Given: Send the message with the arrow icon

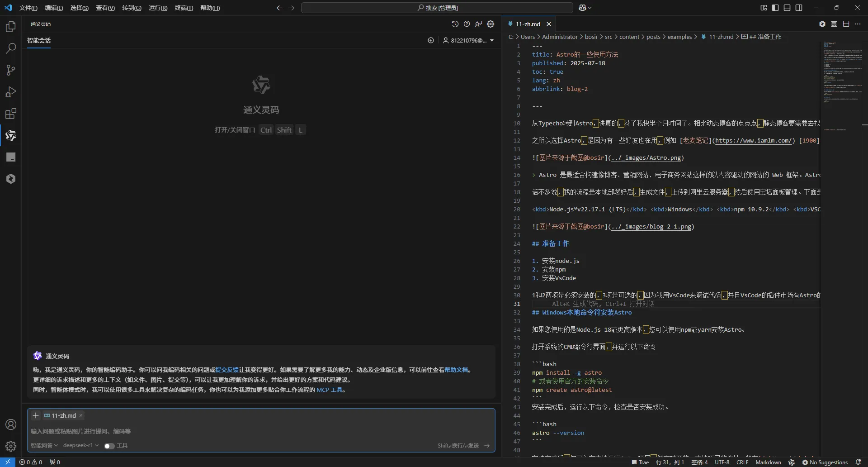Looking at the screenshot, I should [487, 446].
